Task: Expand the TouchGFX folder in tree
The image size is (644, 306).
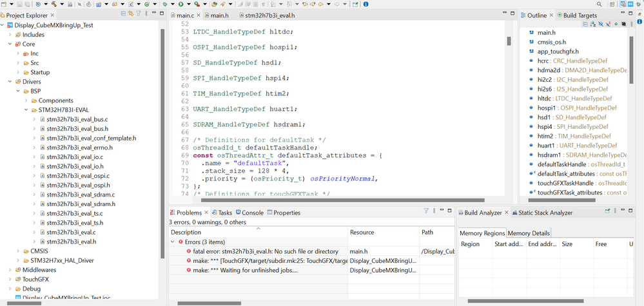Action: click(9, 280)
